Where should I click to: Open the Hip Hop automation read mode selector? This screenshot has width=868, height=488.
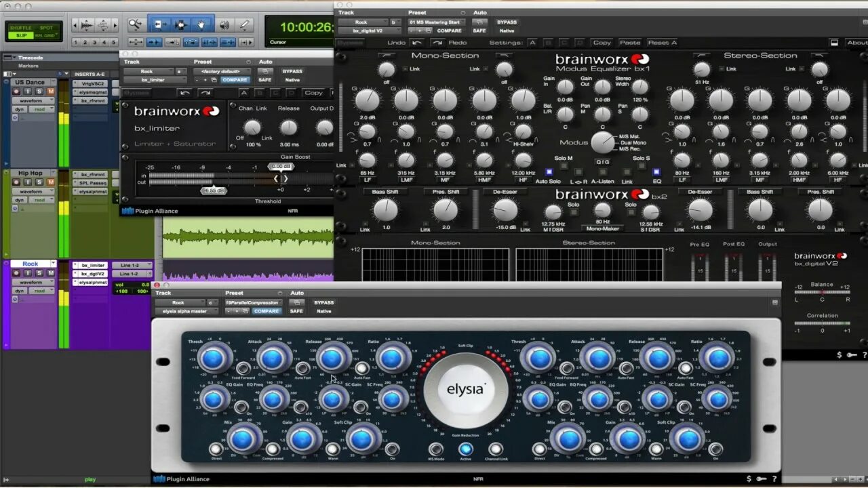(41, 200)
